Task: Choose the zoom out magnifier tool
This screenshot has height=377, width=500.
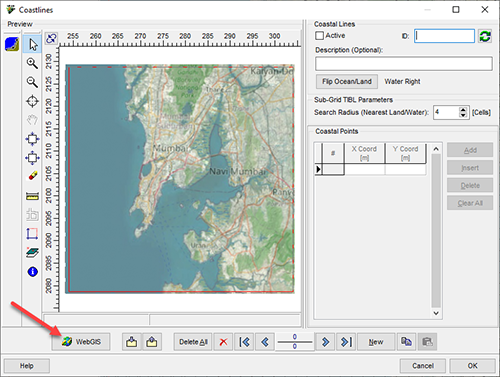Action: (x=32, y=82)
